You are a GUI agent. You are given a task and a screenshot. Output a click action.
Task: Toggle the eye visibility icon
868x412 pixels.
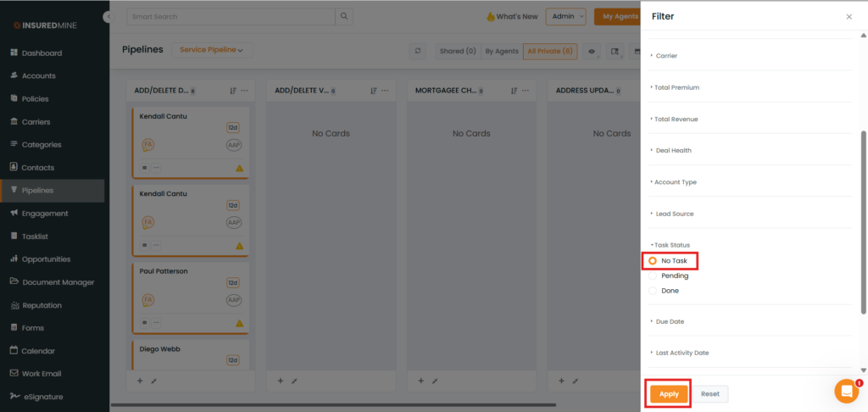coord(592,51)
